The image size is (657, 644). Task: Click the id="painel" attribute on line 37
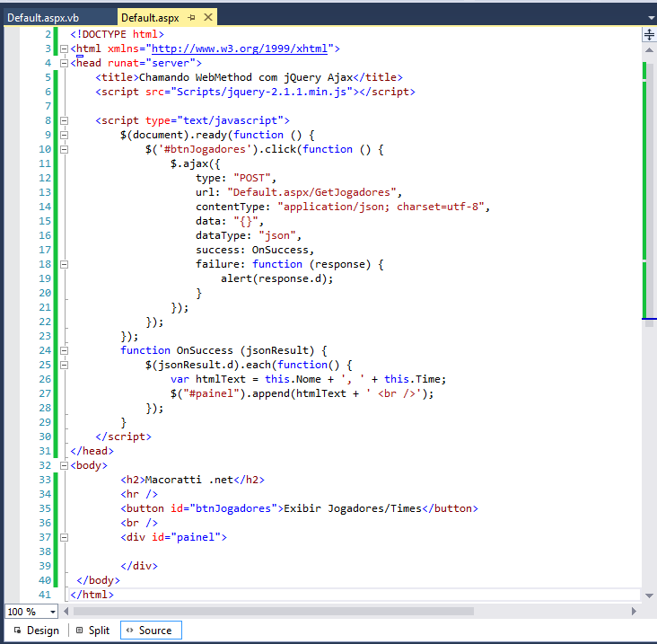click(x=186, y=537)
